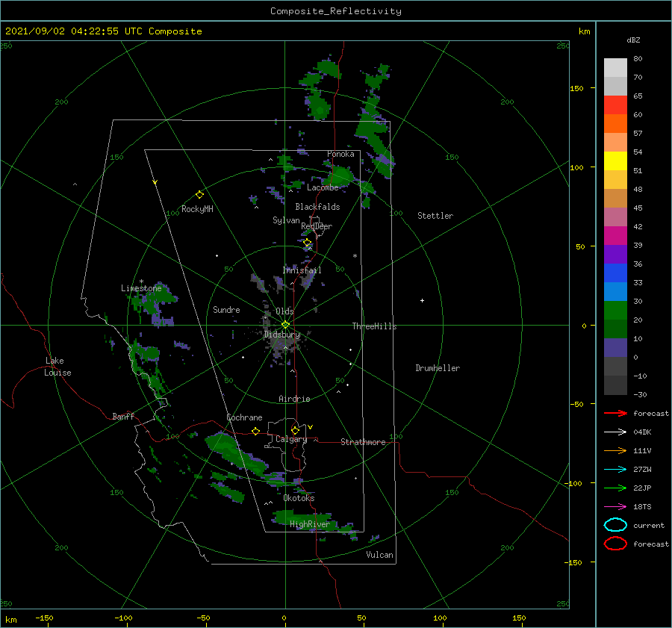
Task: Click the 20 dBZ green color swatch
Action: pos(615,310)
